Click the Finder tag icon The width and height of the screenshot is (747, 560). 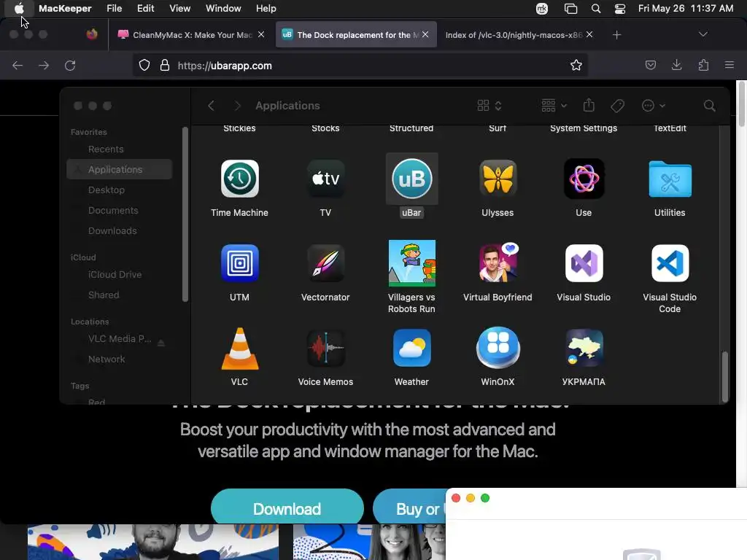(x=617, y=106)
